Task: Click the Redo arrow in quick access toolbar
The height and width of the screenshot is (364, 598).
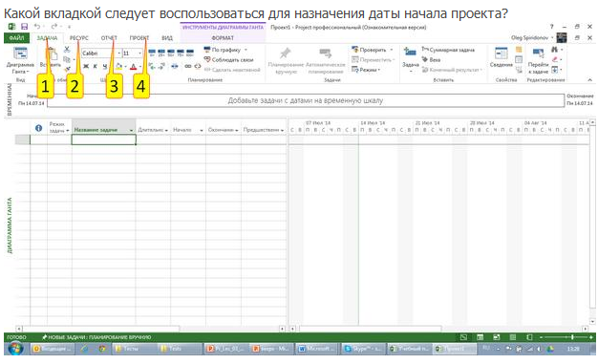Action: point(54,27)
